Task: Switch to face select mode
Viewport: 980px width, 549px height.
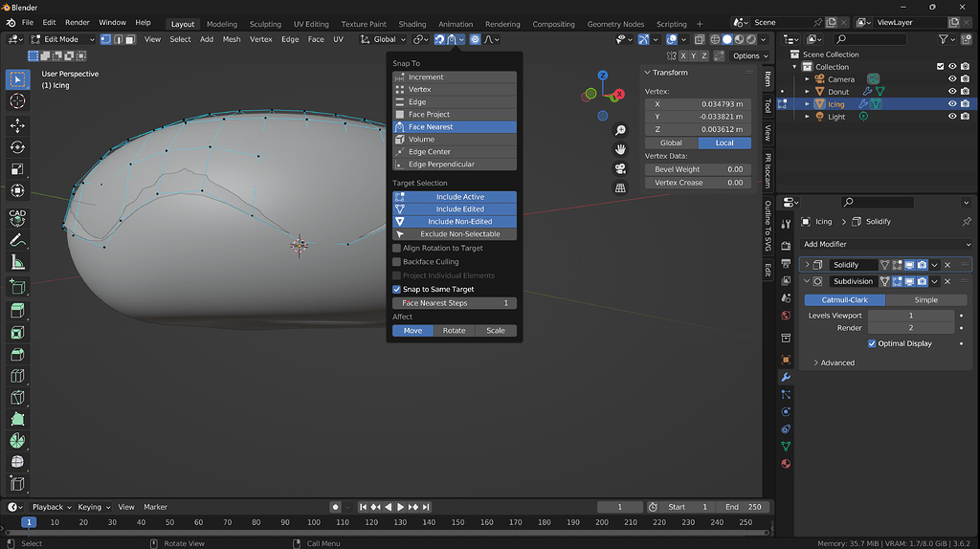Action: 130,39
